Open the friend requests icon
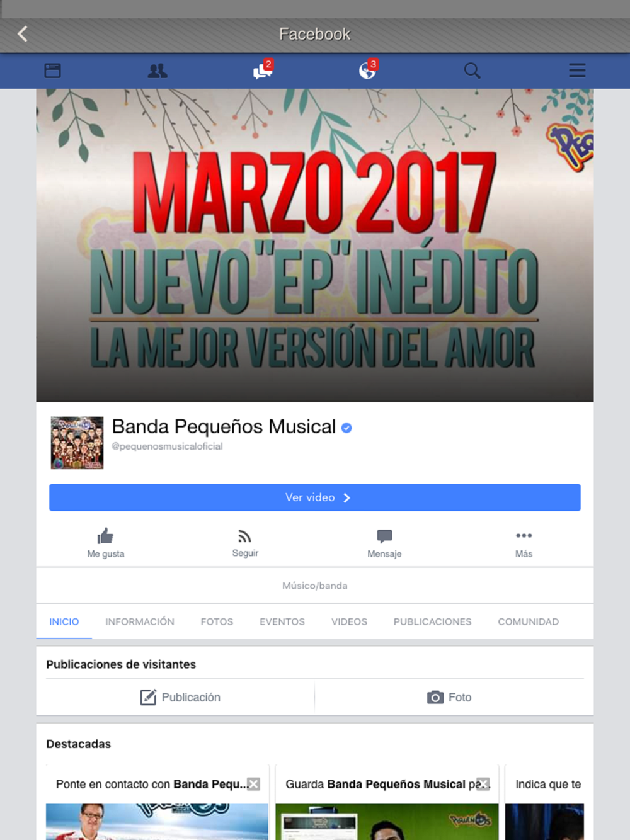Viewport: 630px width, 840px height. point(157,71)
